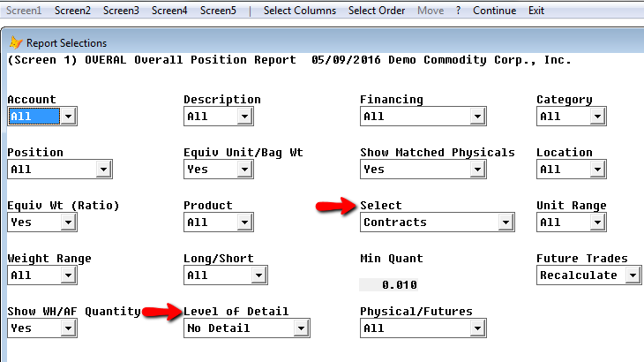Open the Show WH/AF Quantity dropdown
The image size is (644, 362).
[x=68, y=328]
